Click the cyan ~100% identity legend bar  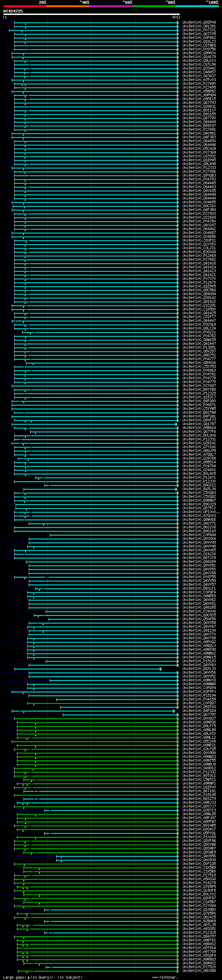pos(197,7)
